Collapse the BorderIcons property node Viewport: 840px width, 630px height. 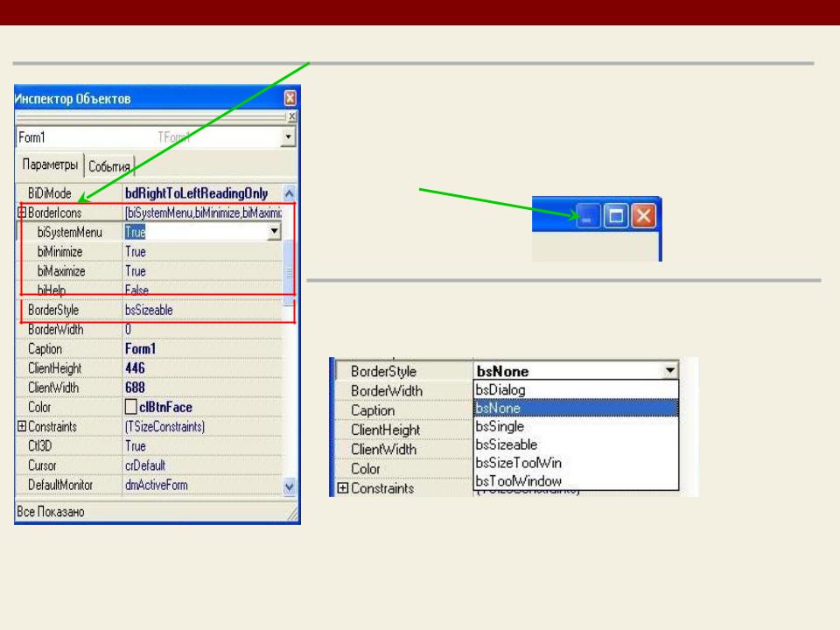[x=22, y=212]
